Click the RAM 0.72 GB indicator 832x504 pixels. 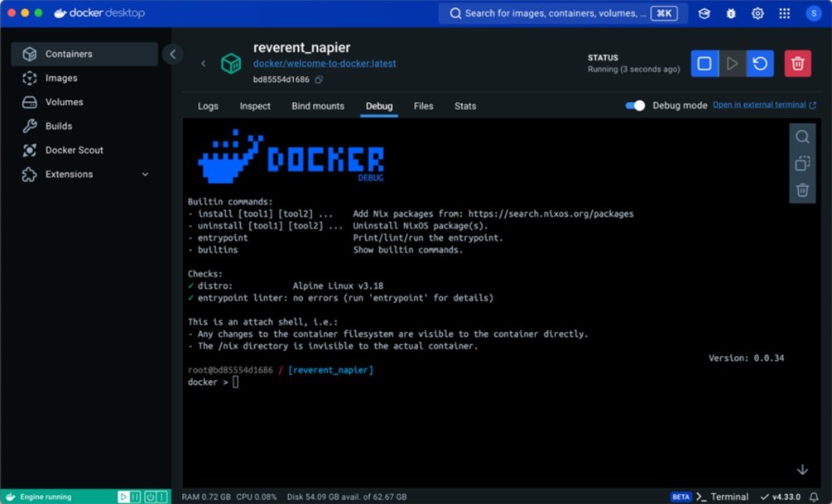[206, 497]
